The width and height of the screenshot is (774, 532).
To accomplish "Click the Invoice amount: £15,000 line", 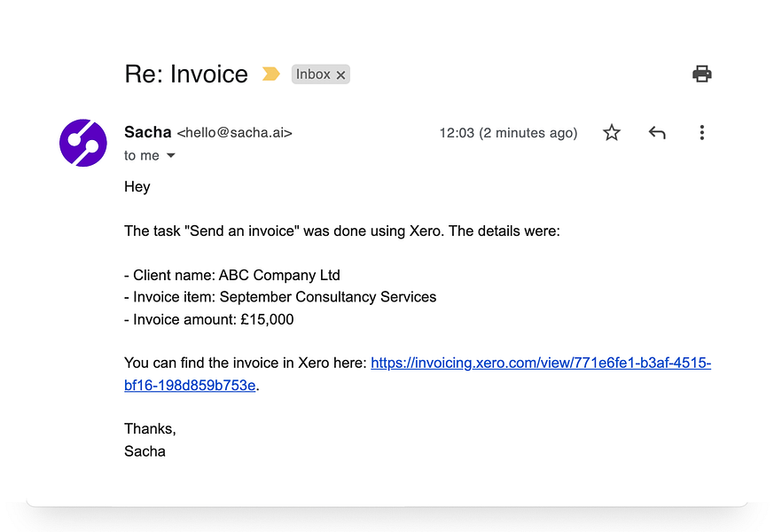I will (x=209, y=319).
